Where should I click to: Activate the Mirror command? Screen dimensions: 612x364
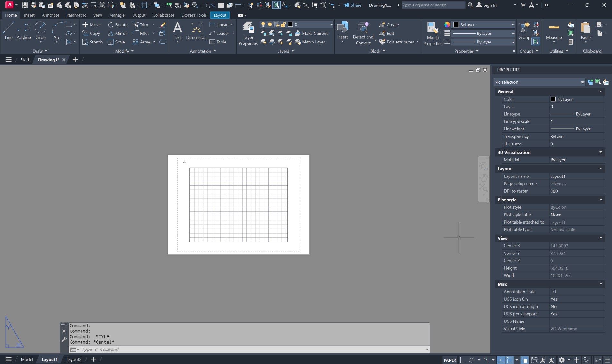(117, 33)
